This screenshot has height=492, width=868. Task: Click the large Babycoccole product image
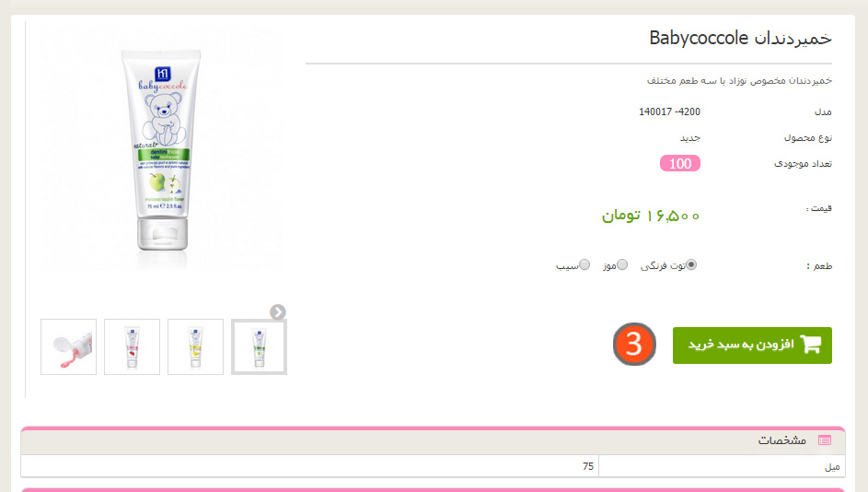[x=162, y=149]
